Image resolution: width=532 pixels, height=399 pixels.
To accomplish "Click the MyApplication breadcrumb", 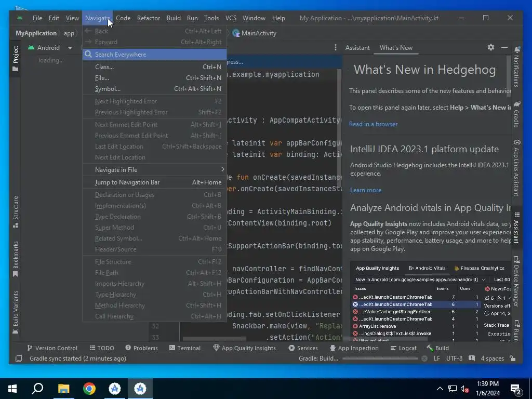I will coord(36,33).
